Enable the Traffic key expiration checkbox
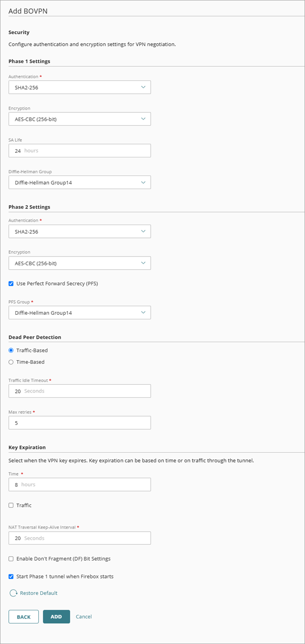The width and height of the screenshot is (305, 644). (x=10, y=505)
